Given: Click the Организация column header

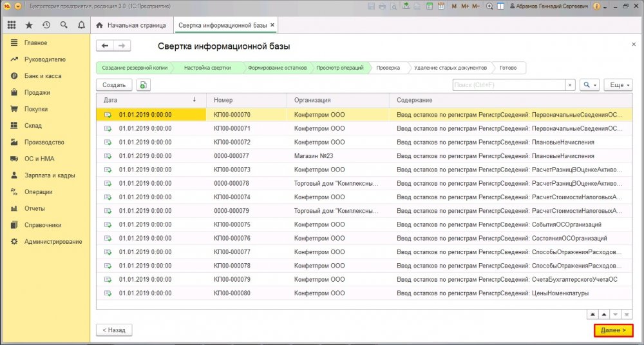Looking at the screenshot, I should coord(337,100).
